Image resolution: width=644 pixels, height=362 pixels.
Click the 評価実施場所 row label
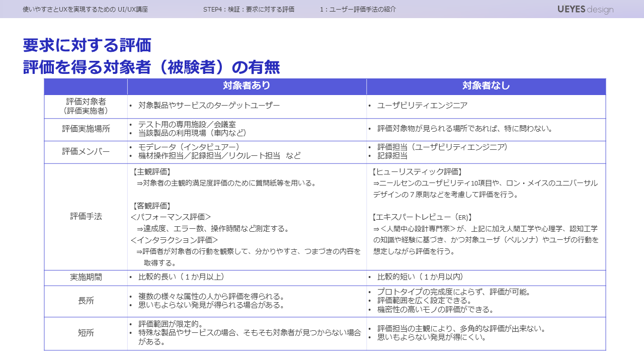coord(86,129)
